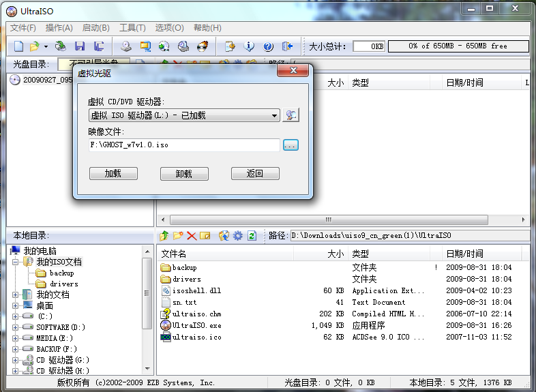Viewport: 536px width, 392px height.
Task: Open the 工具(T) menu
Action: pos(132,28)
